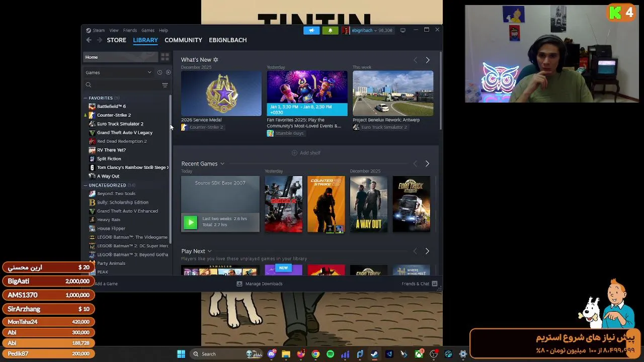Screen dimensions: 644x362
Task: Add a new shelf to the library
Action: (x=306, y=153)
